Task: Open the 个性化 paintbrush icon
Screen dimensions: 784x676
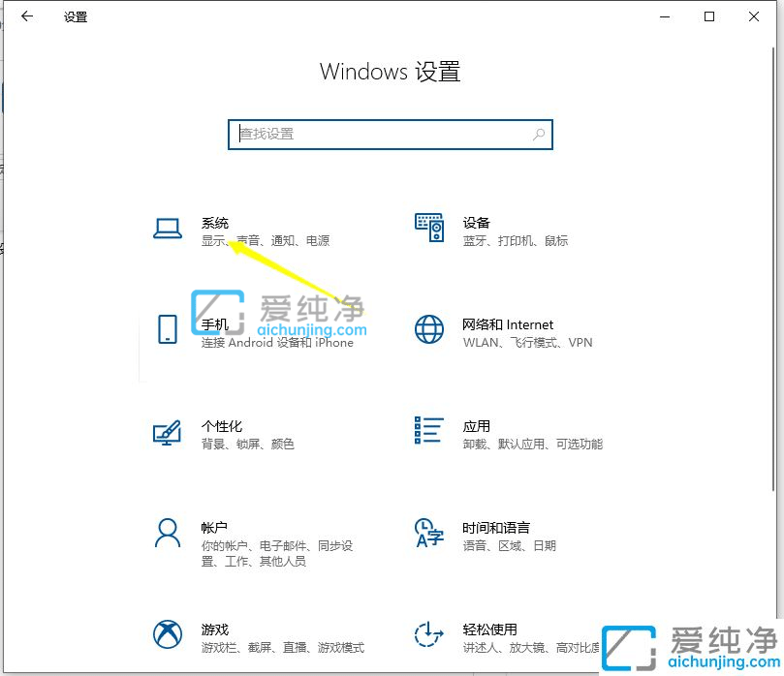Action: coord(167,432)
